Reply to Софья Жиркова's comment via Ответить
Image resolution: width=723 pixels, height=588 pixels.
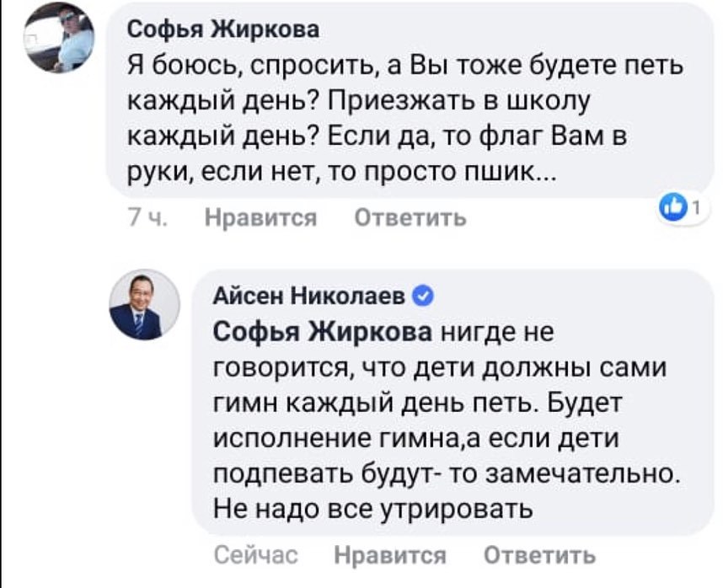coord(410,218)
